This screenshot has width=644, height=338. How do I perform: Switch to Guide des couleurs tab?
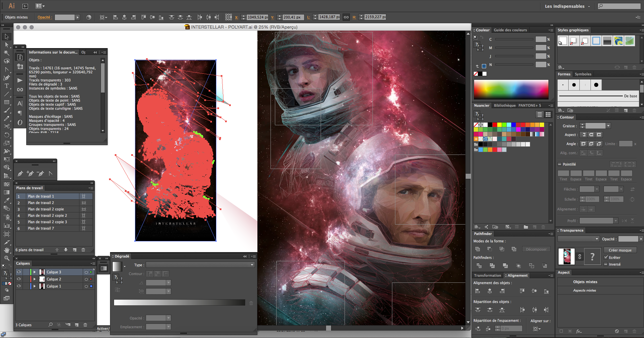(510, 30)
